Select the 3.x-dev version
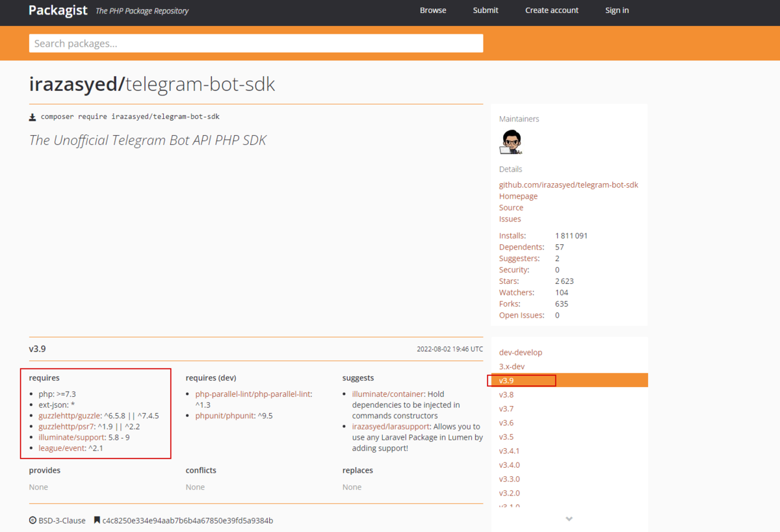Screen dimensions: 780x532 coord(512,366)
